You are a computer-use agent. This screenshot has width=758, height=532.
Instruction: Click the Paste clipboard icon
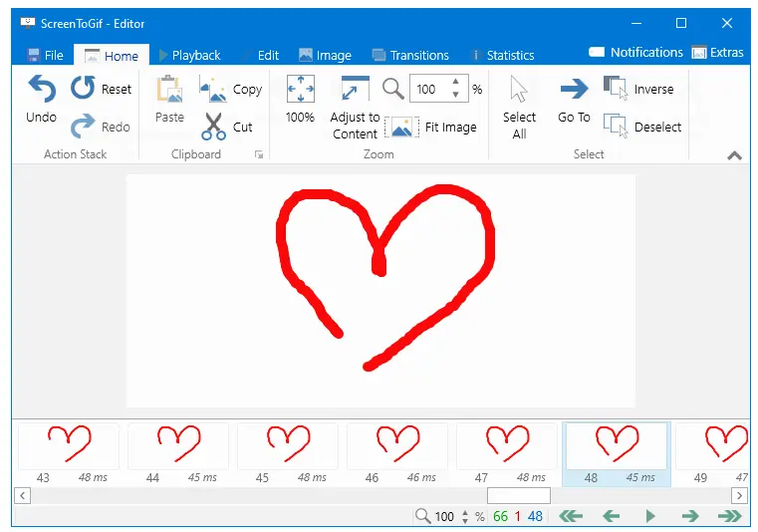pos(169,89)
